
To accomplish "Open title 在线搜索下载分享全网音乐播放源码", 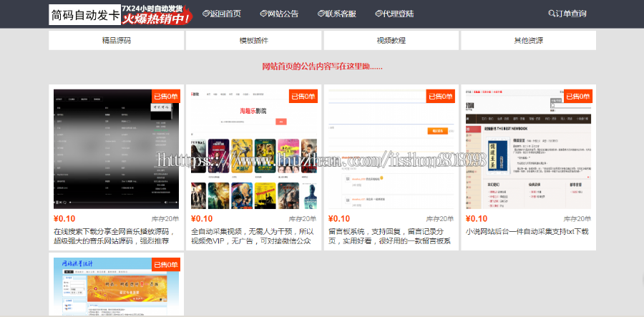I will coord(115,236).
